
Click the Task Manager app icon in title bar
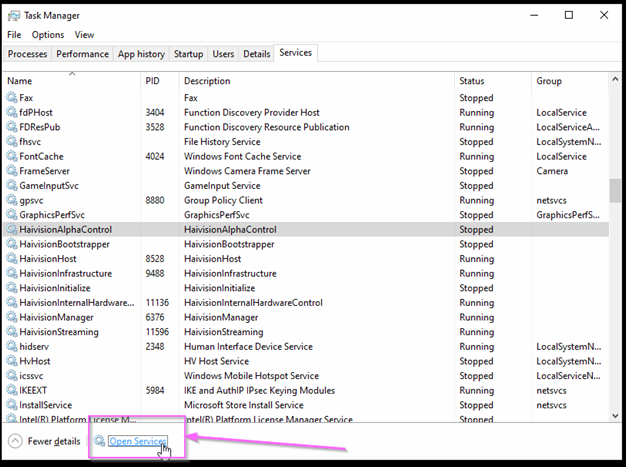14,15
